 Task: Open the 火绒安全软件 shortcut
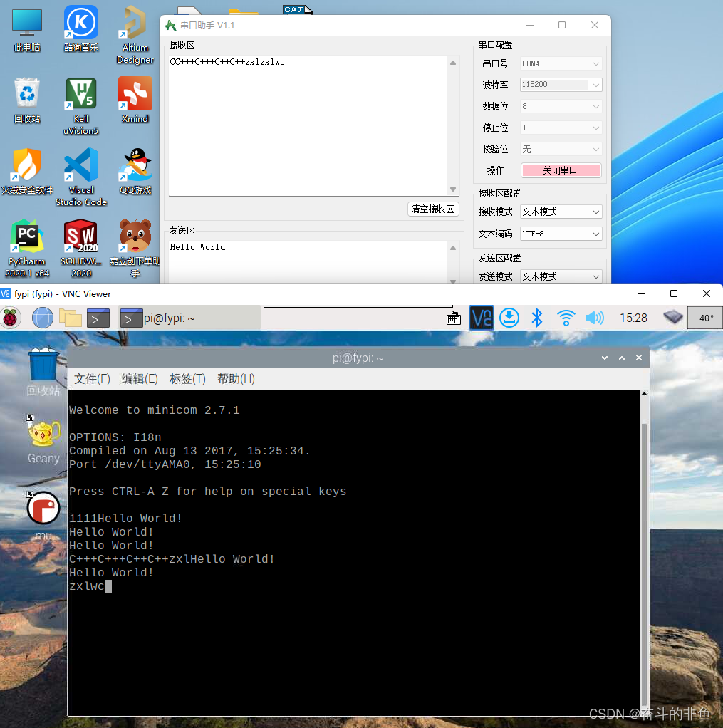point(27,172)
